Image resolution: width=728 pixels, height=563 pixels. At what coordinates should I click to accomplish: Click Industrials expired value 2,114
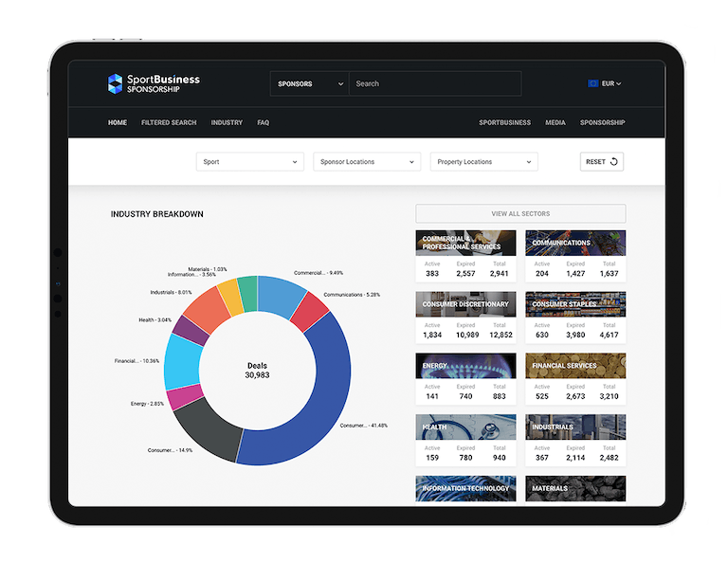coord(575,458)
